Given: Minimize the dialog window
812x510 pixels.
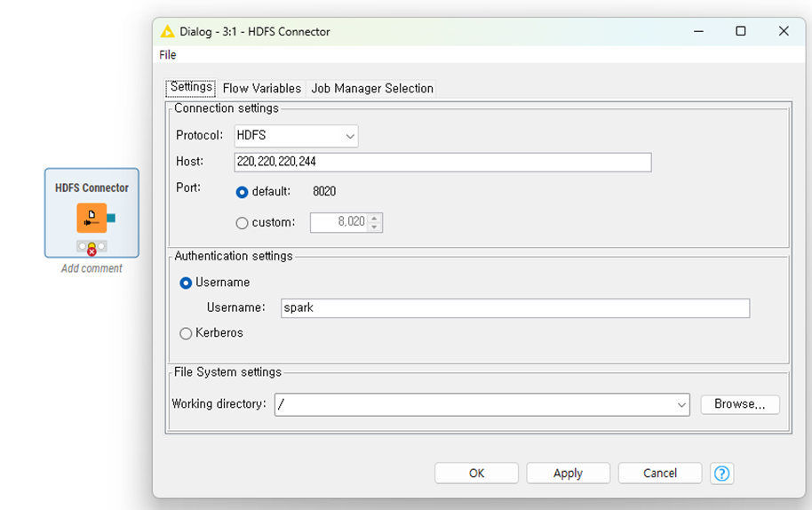Looking at the screenshot, I should (698, 31).
